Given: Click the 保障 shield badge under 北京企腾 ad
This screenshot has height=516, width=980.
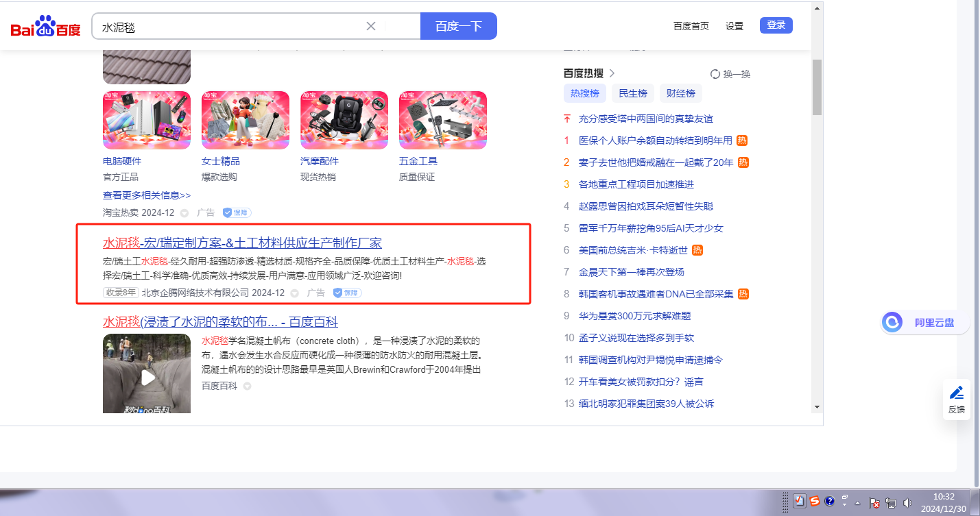Looking at the screenshot, I should (347, 293).
